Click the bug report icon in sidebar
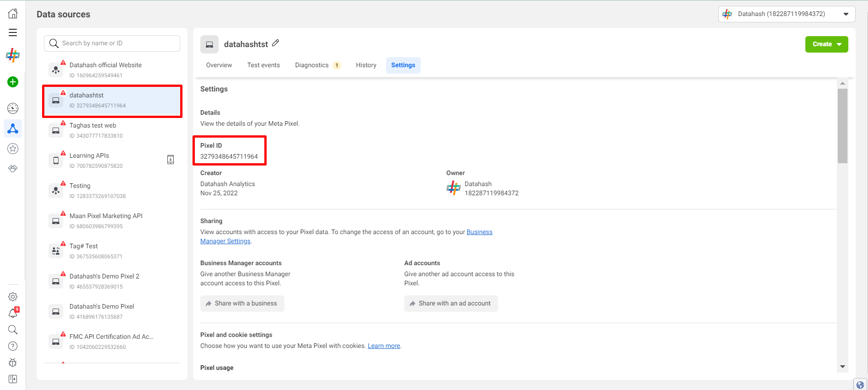868x390 pixels. (13, 363)
